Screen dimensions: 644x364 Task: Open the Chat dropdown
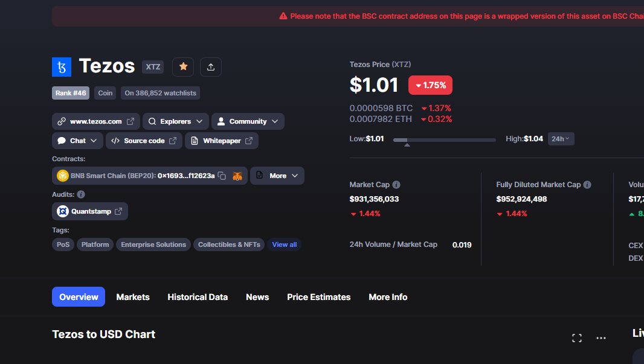(x=77, y=141)
